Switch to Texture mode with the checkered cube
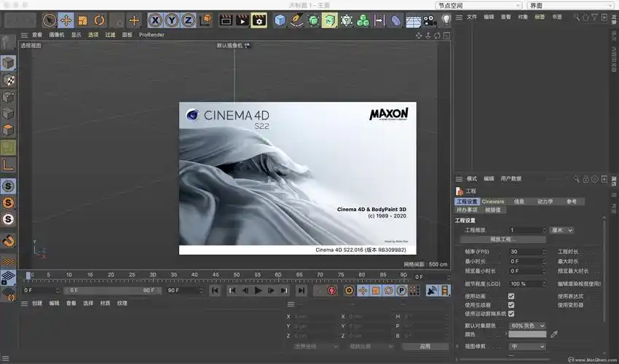The width and height of the screenshot is (619, 364). click(8, 80)
